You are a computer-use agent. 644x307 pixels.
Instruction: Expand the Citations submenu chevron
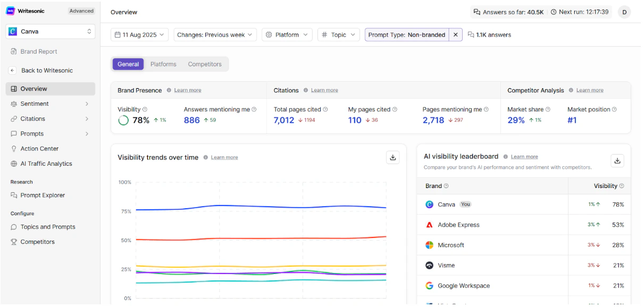(x=87, y=119)
